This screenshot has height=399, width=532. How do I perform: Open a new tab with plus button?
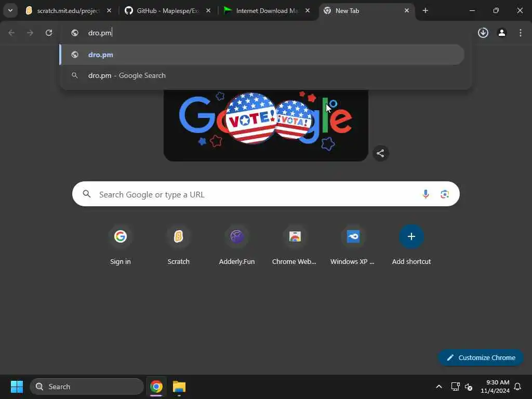coord(425,10)
